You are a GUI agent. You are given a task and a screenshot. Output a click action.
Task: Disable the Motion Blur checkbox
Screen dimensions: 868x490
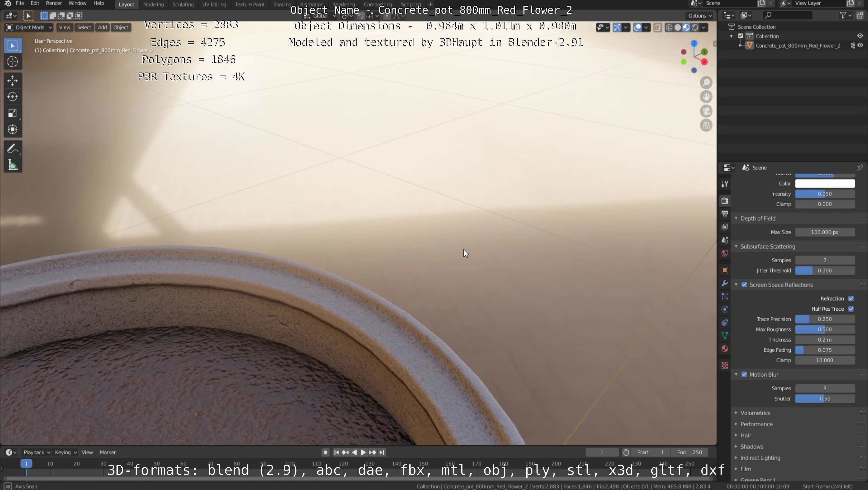[x=744, y=375]
